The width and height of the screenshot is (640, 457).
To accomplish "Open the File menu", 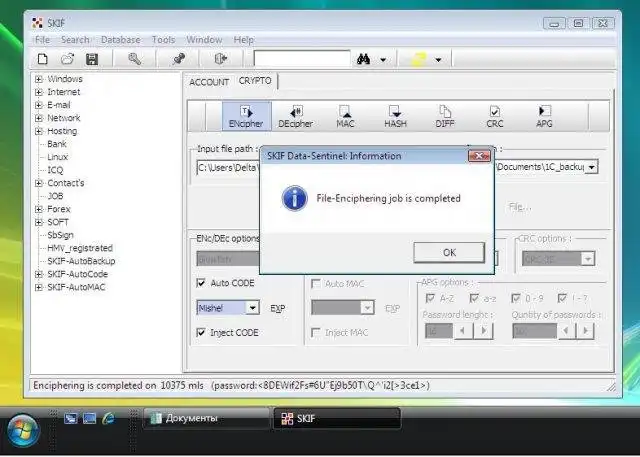I will coord(42,40).
